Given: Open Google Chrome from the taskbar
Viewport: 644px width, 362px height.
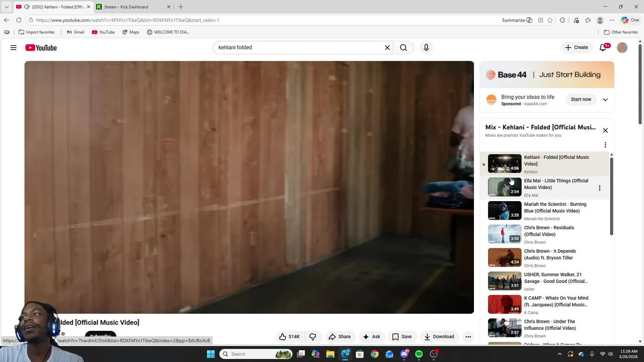Looking at the screenshot, I should 374,354.
